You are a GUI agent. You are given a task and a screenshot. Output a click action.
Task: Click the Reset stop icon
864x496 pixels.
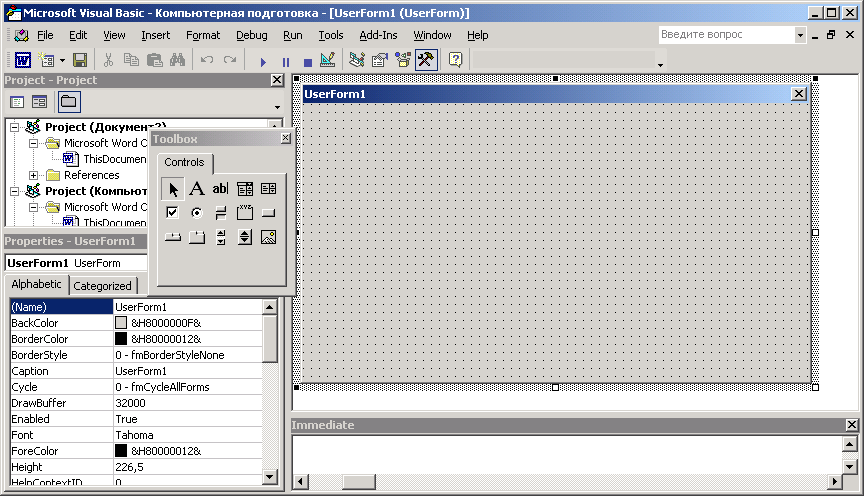(x=308, y=62)
